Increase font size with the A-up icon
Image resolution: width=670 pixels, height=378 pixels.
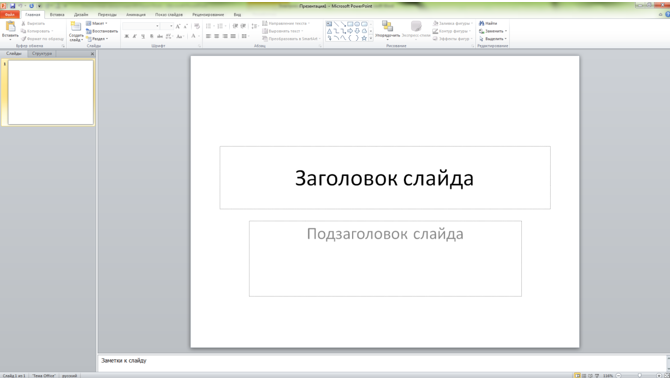pyautogui.click(x=178, y=26)
